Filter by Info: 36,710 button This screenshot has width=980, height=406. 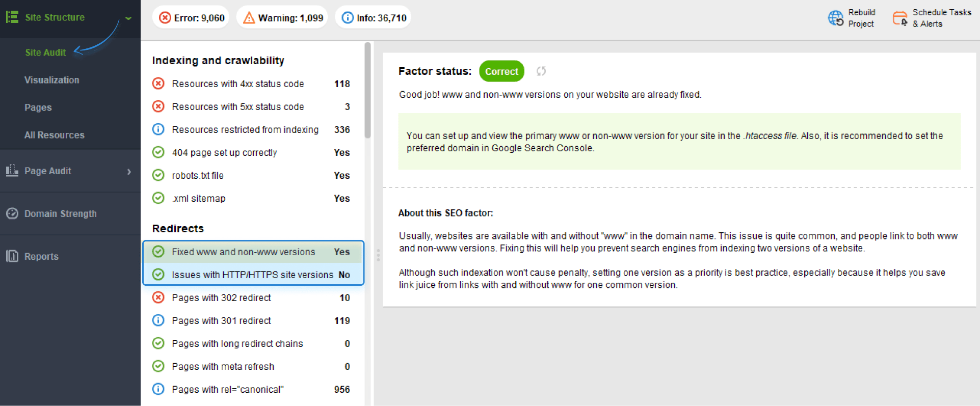373,18
